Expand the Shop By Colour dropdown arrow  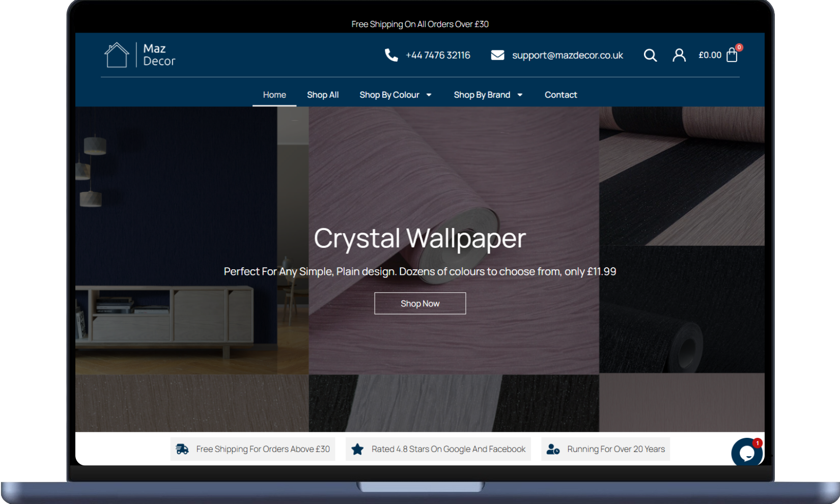coord(429,95)
